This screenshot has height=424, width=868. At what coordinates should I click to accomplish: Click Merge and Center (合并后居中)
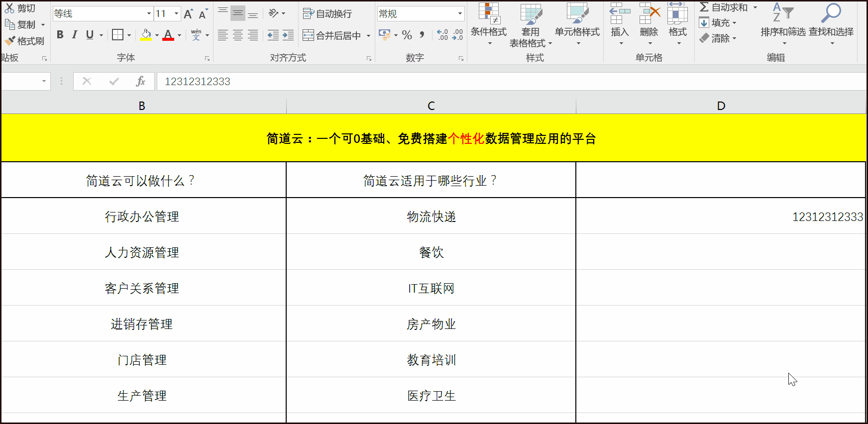(x=331, y=35)
